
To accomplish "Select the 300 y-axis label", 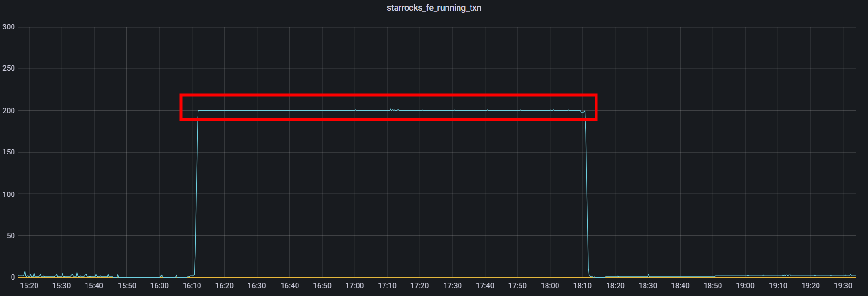I will (x=9, y=27).
